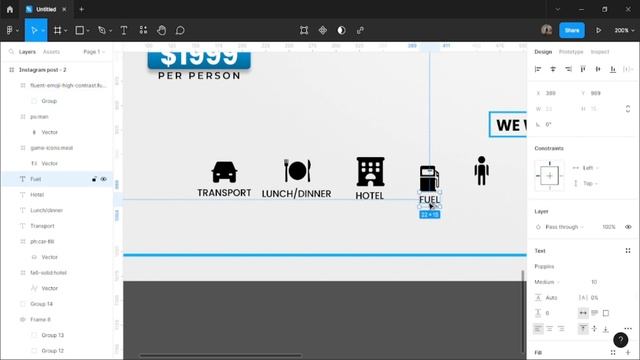Screen dimensions: 640x360
Task: Select the Hand tool
Action: tap(162, 30)
